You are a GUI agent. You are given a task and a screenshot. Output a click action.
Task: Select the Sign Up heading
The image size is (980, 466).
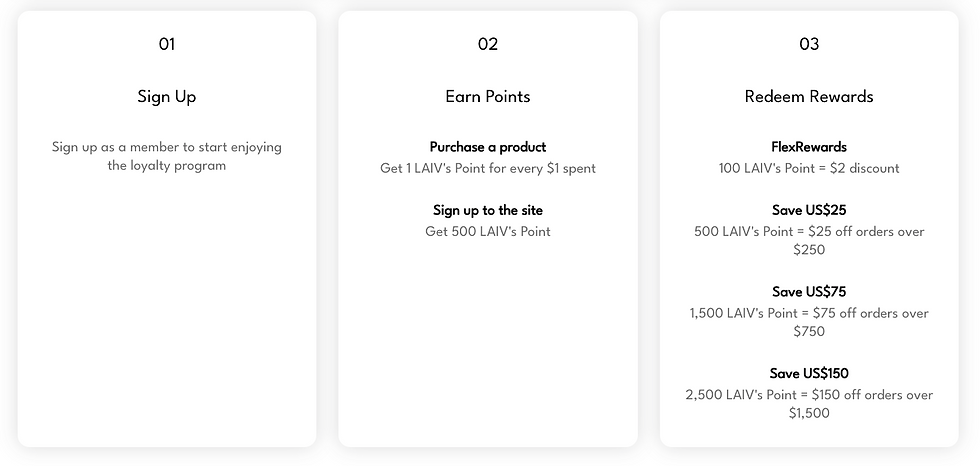pyautogui.click(x=167, y=97)
